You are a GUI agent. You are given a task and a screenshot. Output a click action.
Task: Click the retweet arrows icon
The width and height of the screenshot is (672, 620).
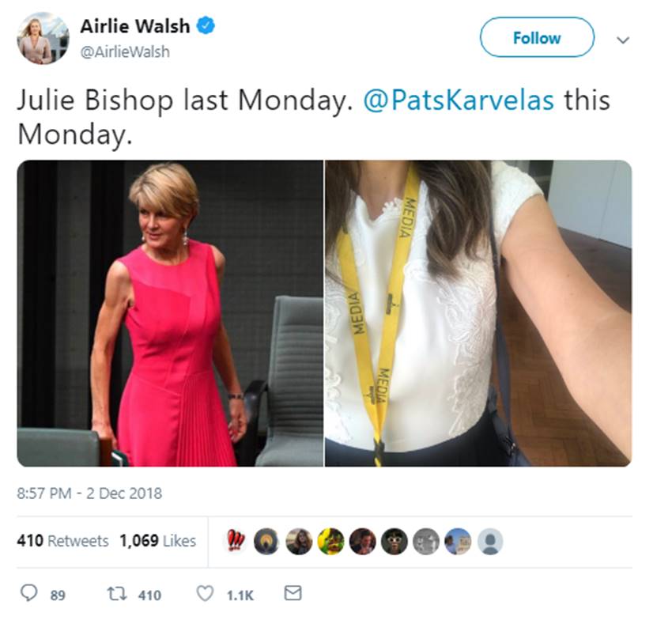click(116, 594)
